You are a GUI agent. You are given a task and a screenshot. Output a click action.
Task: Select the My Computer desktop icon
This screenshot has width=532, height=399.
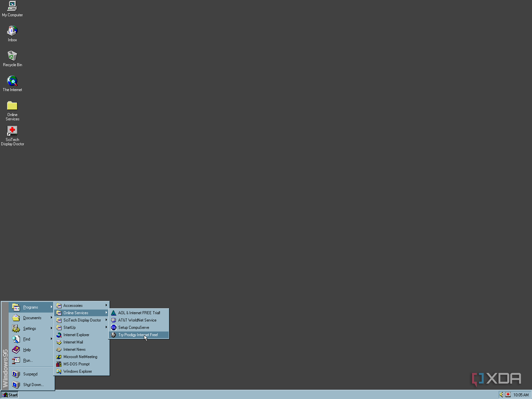point(12,9)
